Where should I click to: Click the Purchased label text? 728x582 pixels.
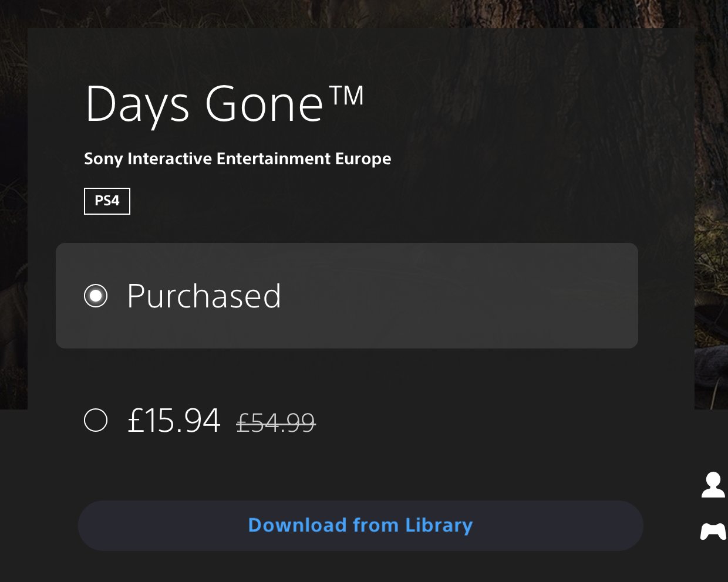(204, 296)
